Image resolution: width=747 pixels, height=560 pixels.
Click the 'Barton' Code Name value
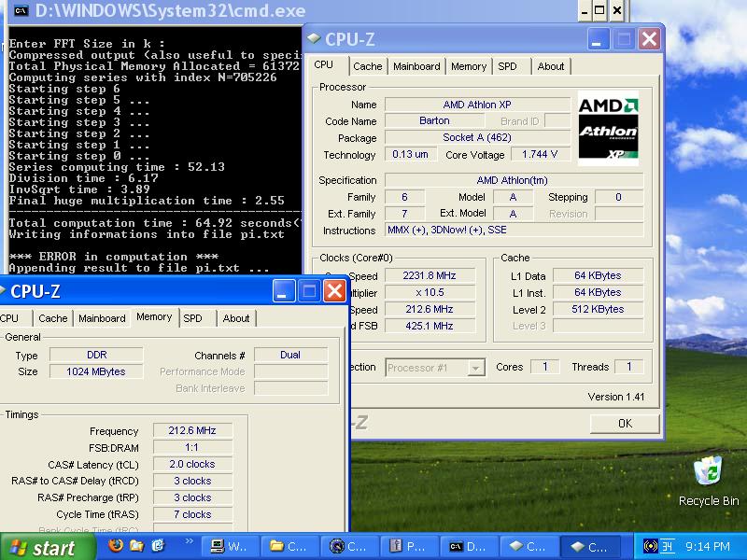pos(434,121)
